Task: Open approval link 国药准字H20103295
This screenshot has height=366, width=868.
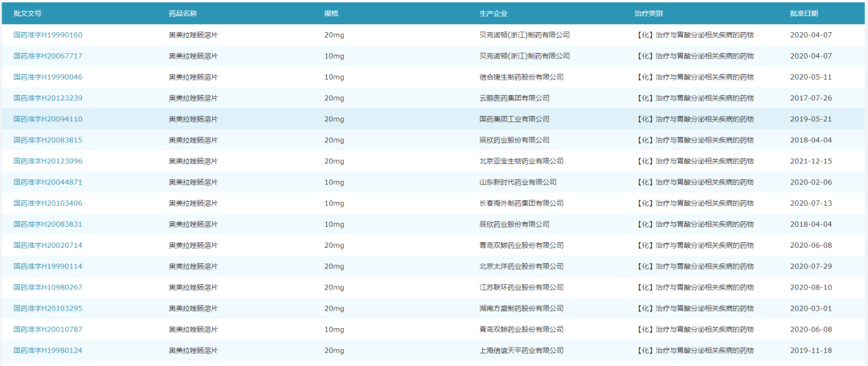Action: tap(48, 308)
